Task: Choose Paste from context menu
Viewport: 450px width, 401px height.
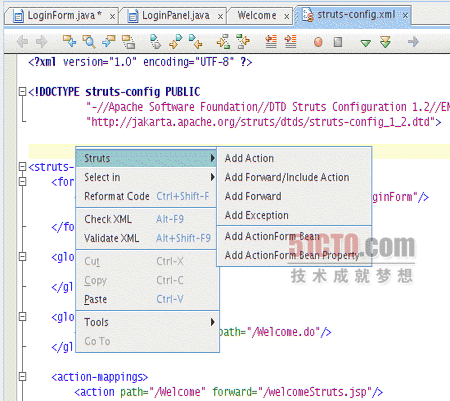Action: 147,299
